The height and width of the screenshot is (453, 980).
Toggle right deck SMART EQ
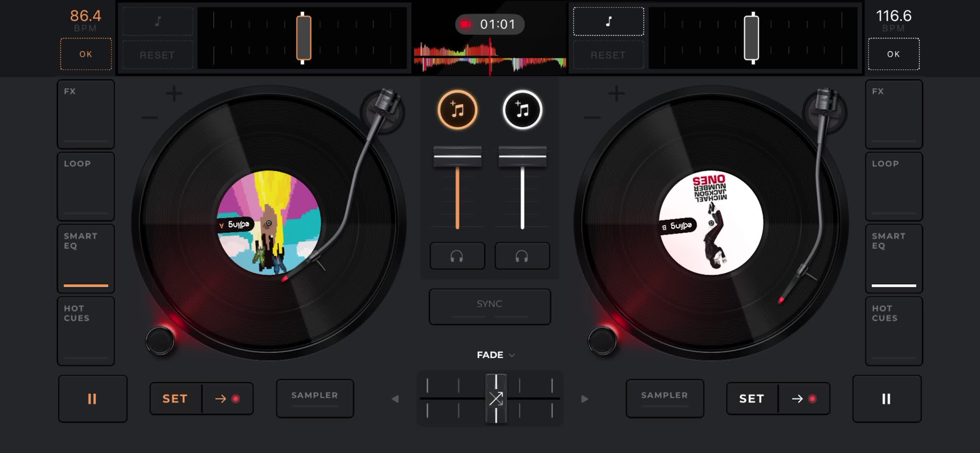(894, 259)
